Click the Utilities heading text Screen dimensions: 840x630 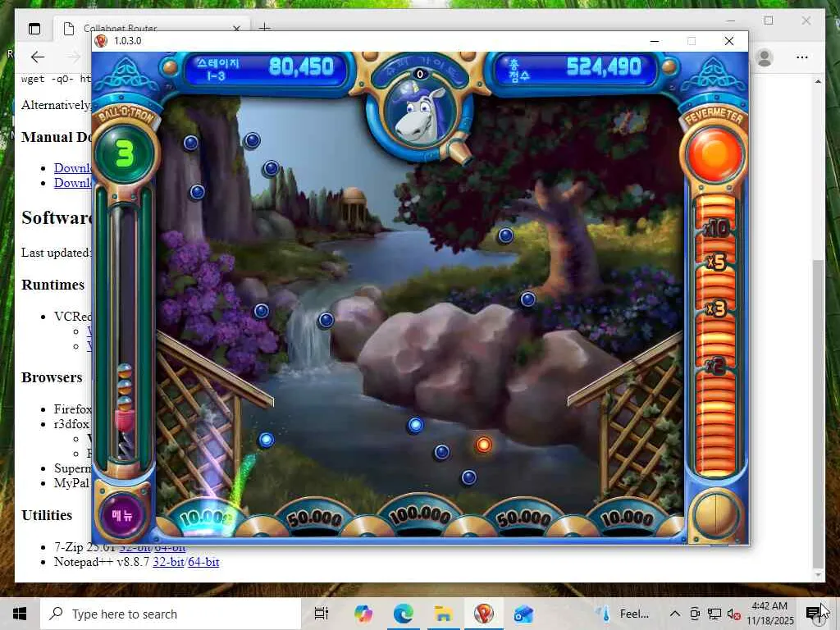[x=47, y=515]
